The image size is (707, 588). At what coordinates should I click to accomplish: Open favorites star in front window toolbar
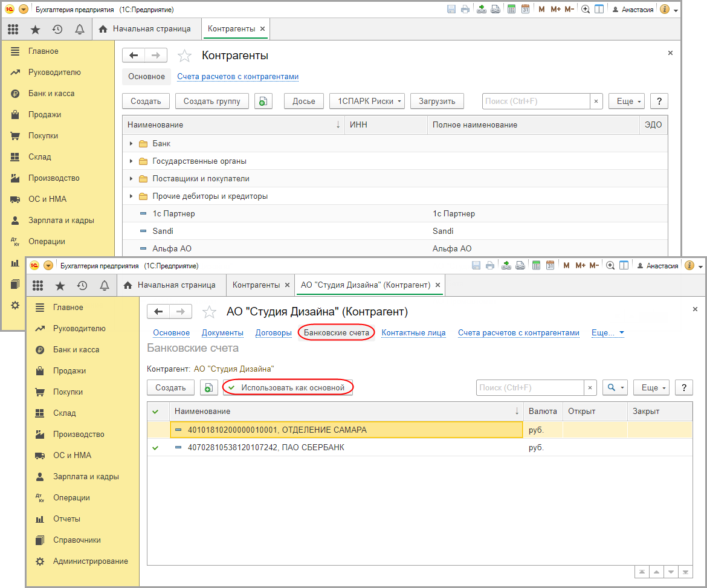[x=60, y=285]
